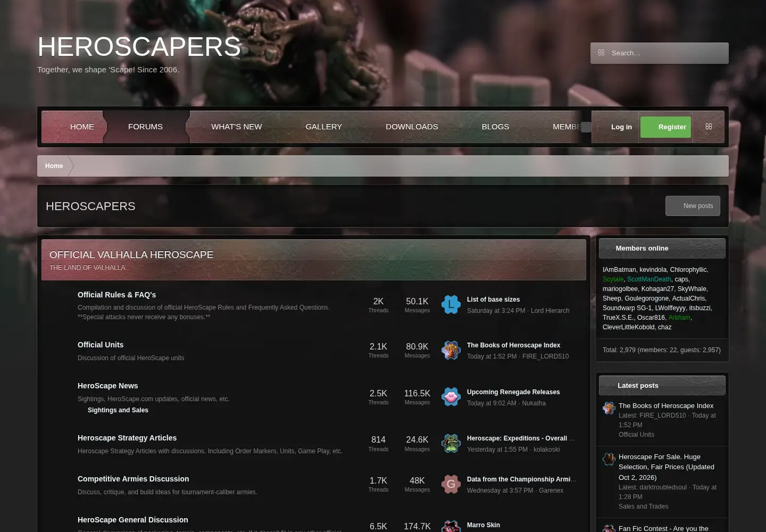
Task: Open the Official Rules & FAQ's forum
Action: (x=117, y=295)
